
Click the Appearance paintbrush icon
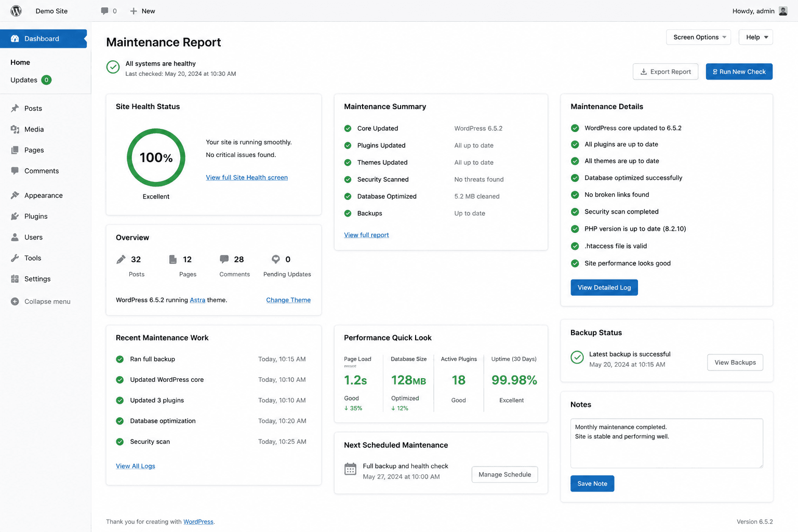15,195
